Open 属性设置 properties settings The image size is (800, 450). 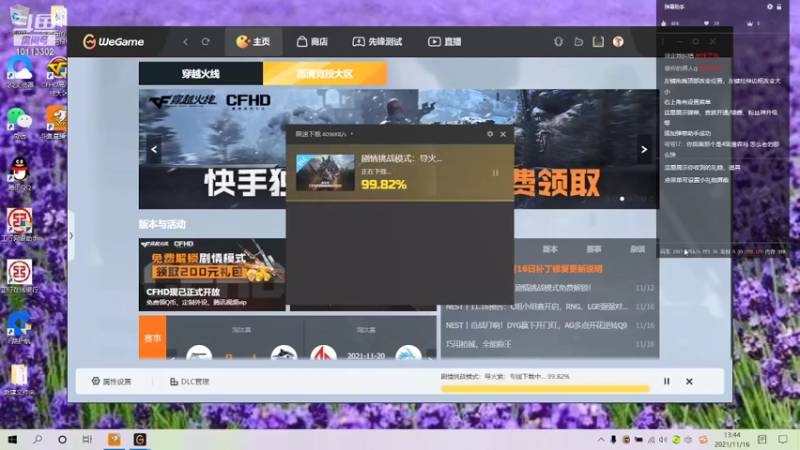[x=111, y=382]
